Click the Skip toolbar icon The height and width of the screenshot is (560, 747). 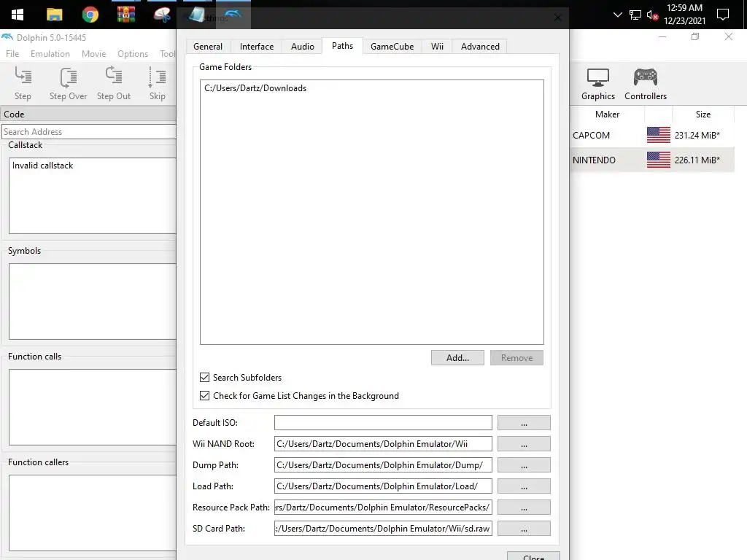(158, 83)
